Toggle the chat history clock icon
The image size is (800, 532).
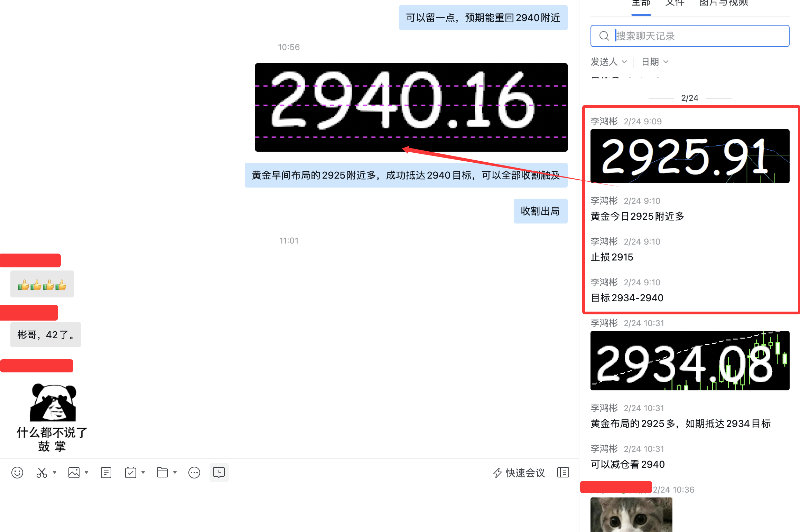tap(219, 473)
